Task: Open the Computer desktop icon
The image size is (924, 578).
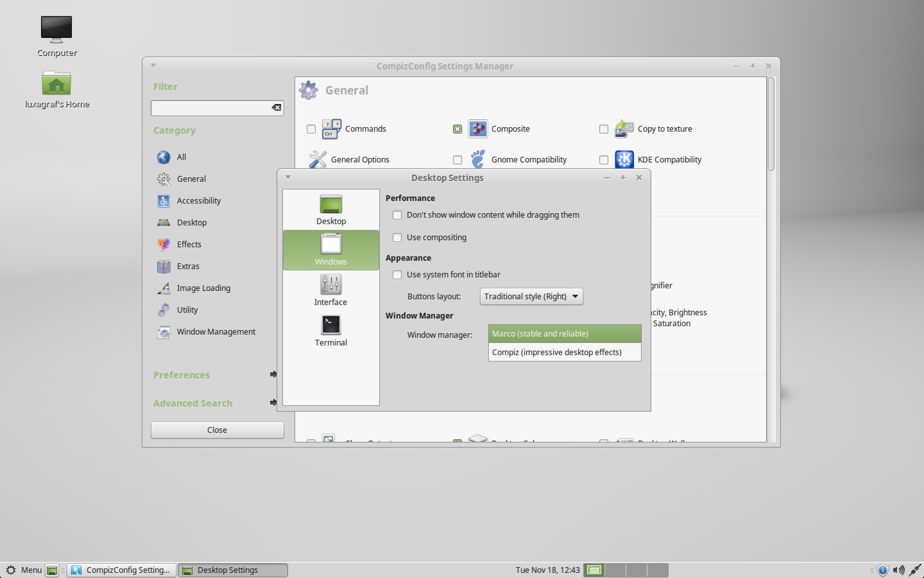Action: [56, 29]
